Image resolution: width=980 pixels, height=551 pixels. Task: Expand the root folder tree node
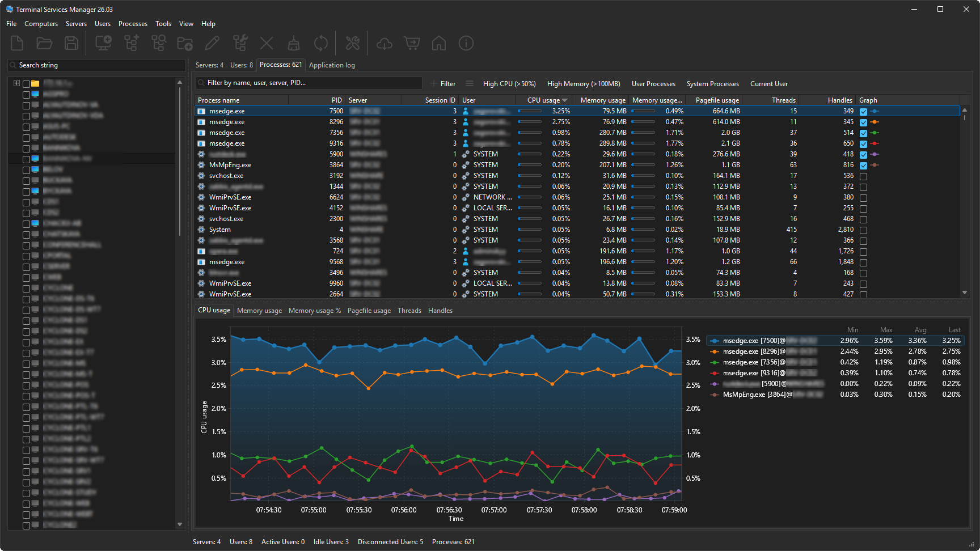[x=16, y=83]
